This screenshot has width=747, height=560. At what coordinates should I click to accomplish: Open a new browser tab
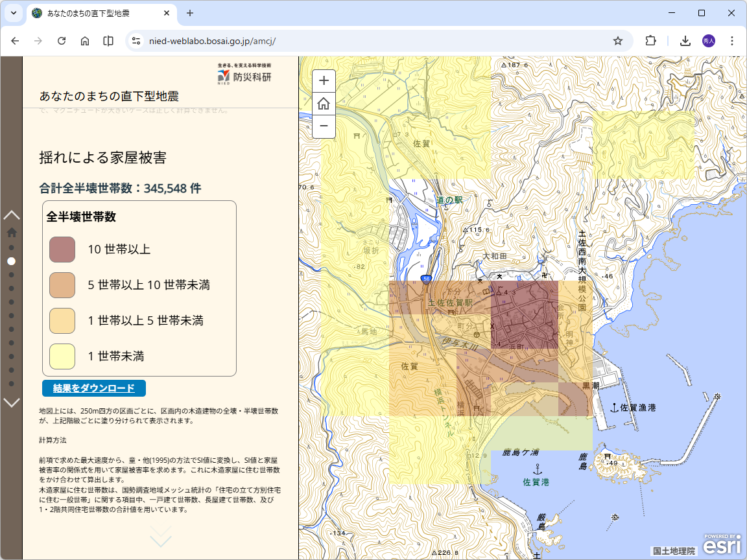(x=189, y=14)
